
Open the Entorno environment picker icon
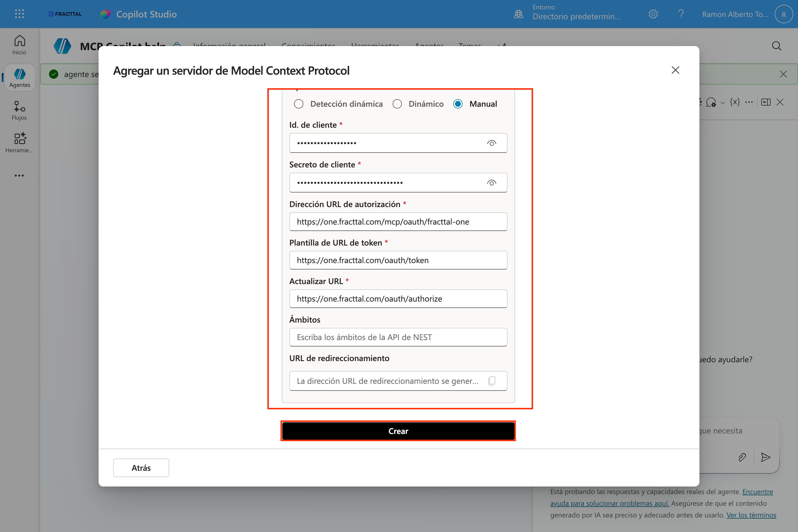(x=518, y=14)
